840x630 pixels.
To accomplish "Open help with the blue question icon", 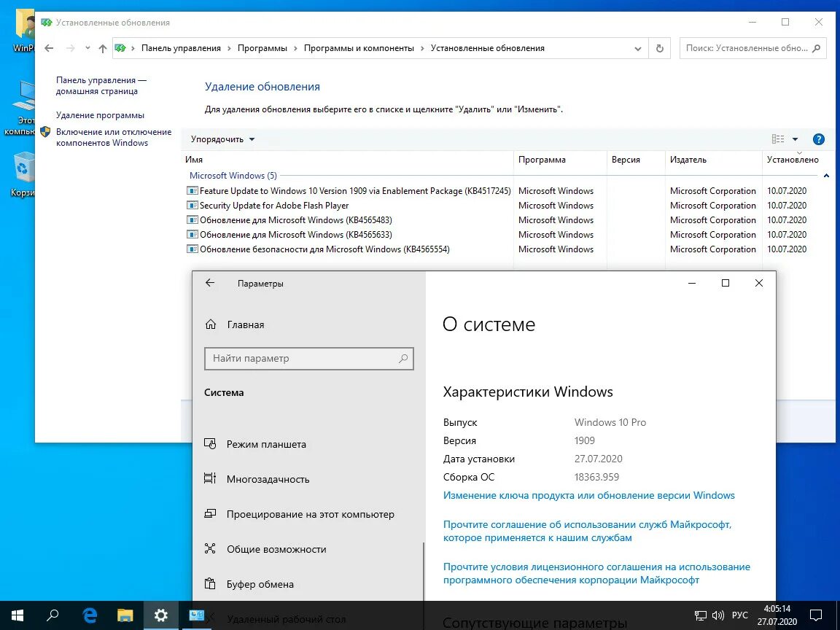I will (x=819, y=139).
